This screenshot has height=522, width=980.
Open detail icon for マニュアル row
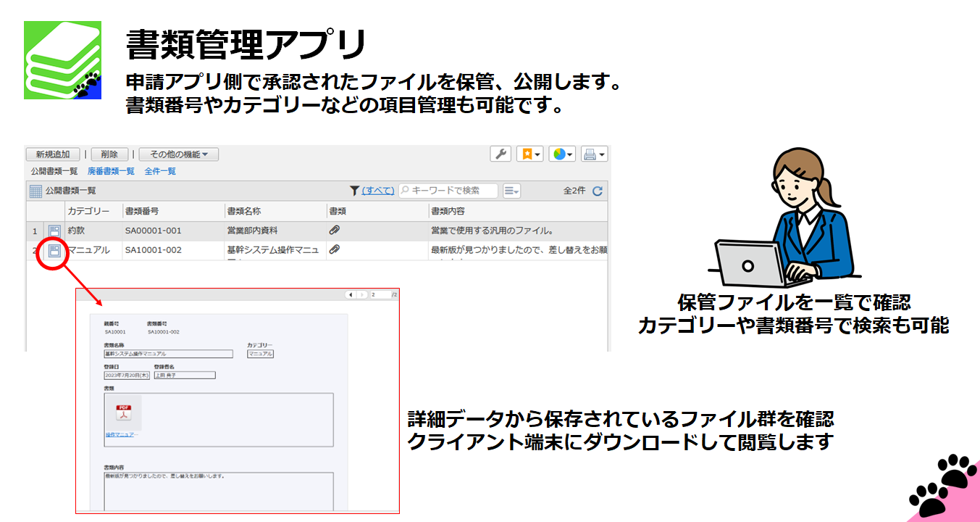(54, 251)
